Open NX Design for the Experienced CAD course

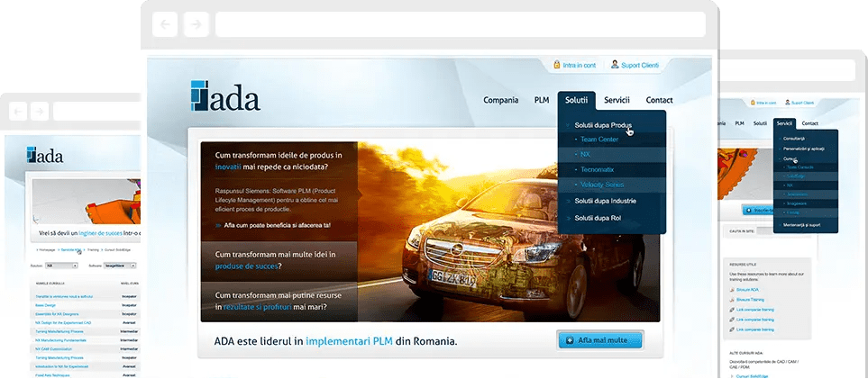click(x=63, y=322)
